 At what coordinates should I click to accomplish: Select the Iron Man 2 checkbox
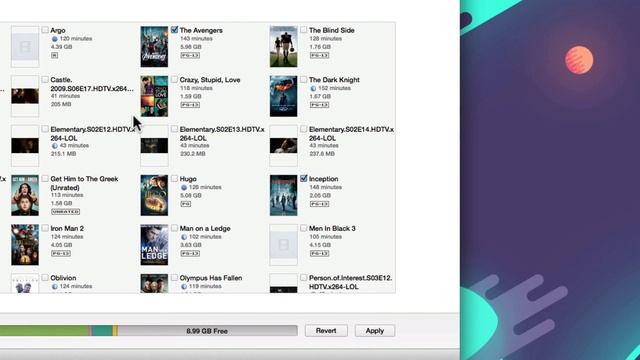45,228
